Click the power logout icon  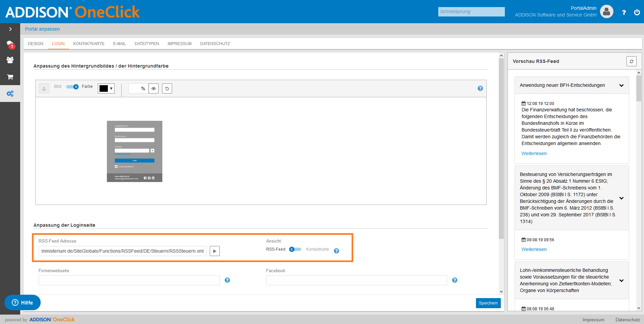[x=637, y=12]
